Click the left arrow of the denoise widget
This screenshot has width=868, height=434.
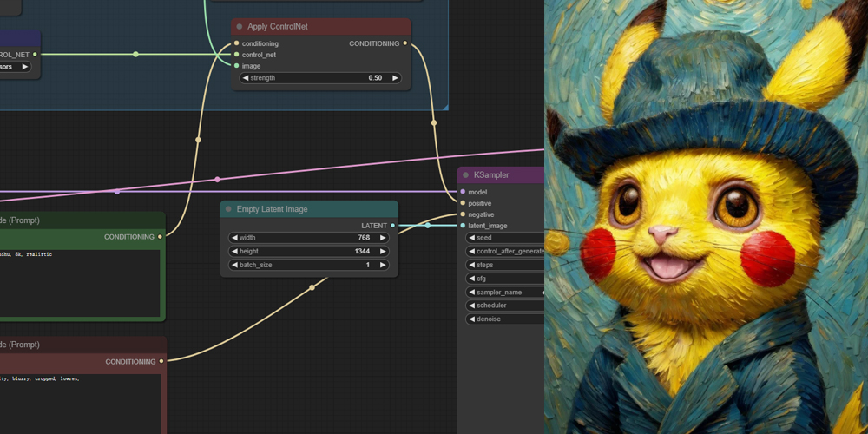point(471,319)
